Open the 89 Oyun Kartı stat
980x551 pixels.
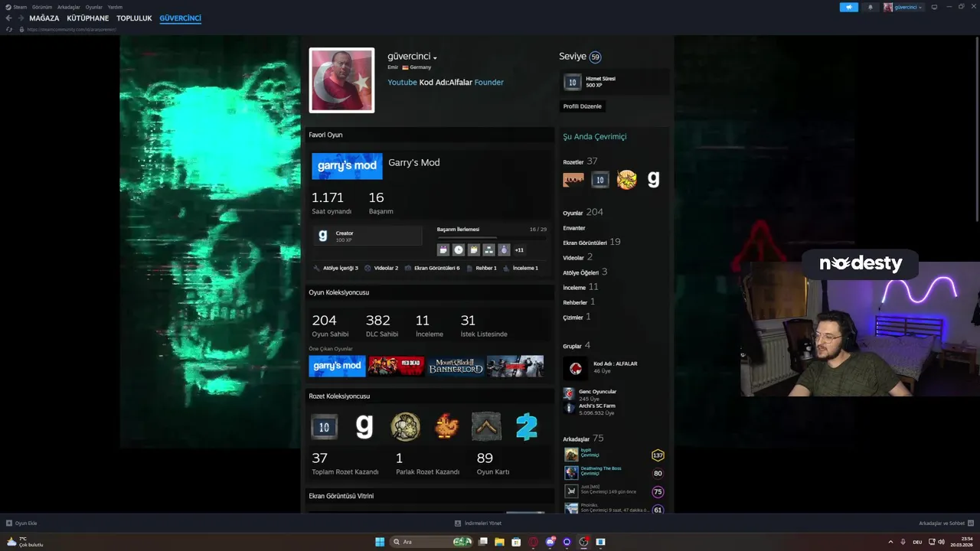tap(493, 464)
